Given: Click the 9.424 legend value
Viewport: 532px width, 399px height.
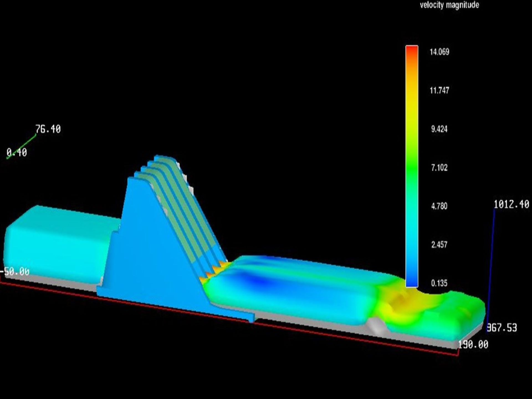Looking at the screenshot, I should [439, 129].
